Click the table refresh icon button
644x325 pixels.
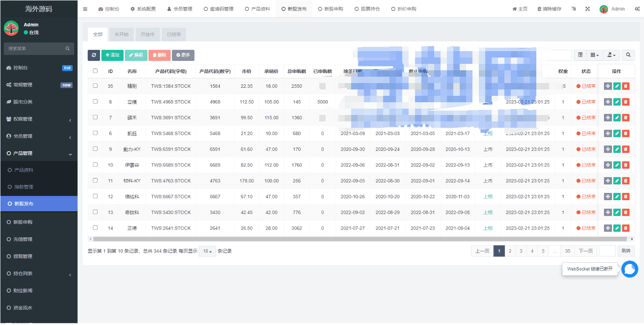click(94, 55)
